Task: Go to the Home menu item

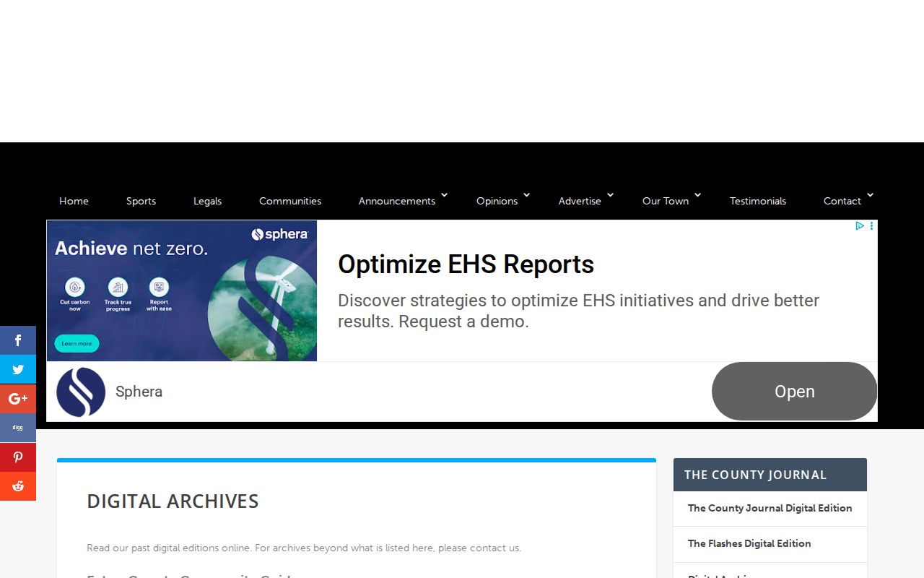Action: [x=74, y=201]
